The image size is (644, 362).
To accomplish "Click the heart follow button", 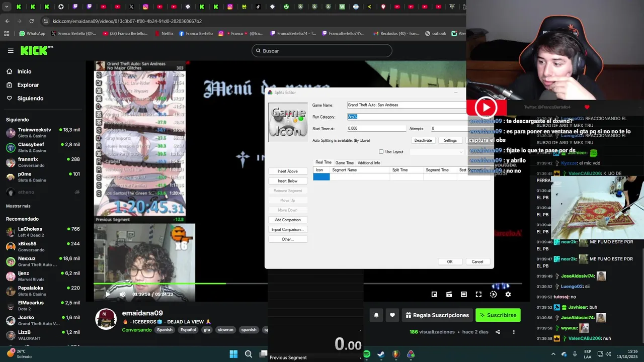I will pos(392,315).
